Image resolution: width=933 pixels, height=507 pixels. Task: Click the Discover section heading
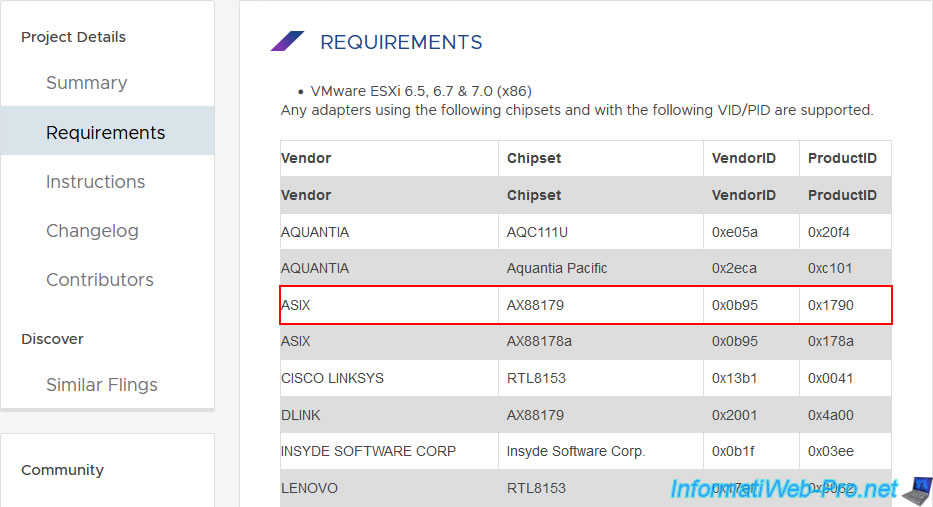click(x=52, y=339)
